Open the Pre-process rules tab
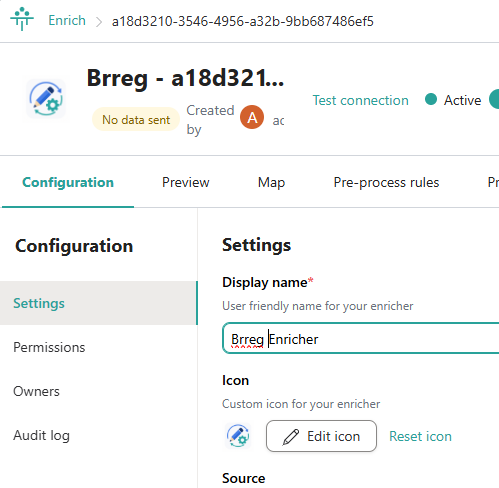Viewport: 499px width, 488px height. (386, 182)
